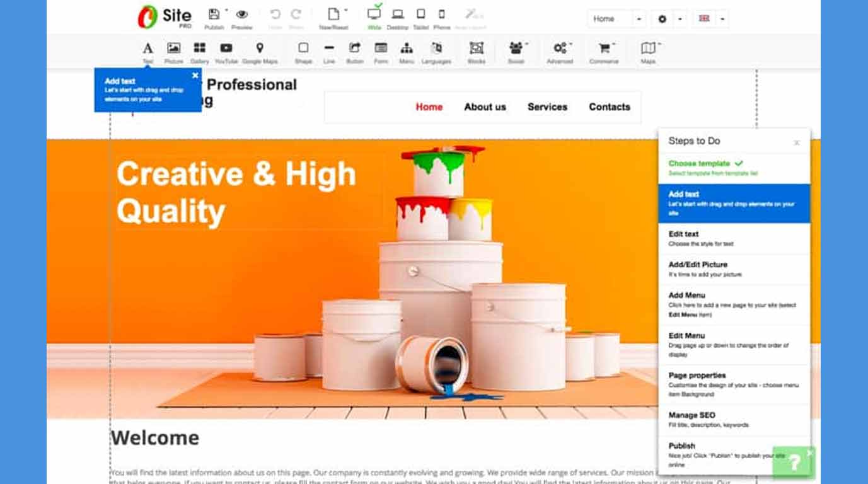
Task: Click the Site PRO logo
Action: click(x=165, y=17)
